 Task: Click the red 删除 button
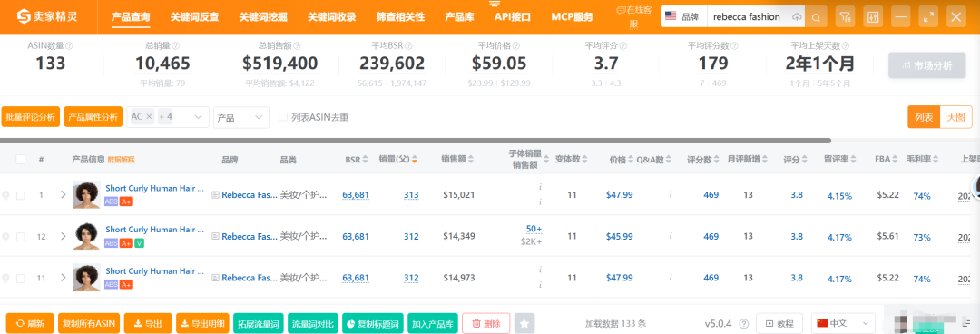pos(486,323)
